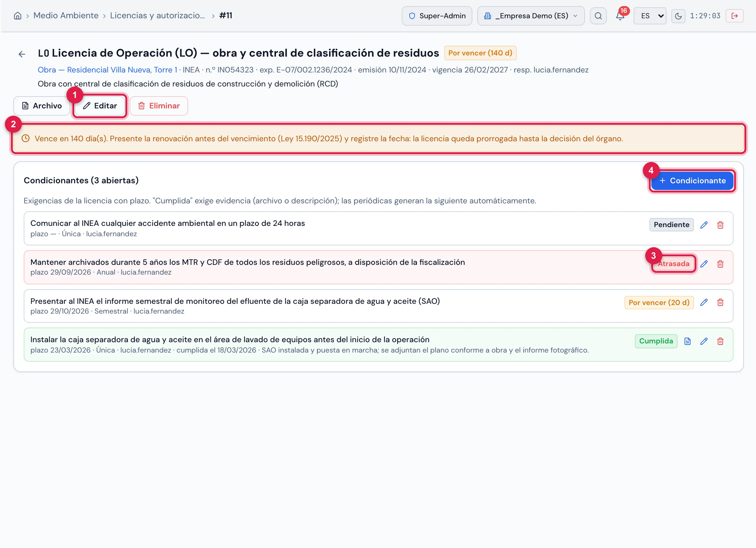Delete the "Mantener archivados" condition

(720, 264)
